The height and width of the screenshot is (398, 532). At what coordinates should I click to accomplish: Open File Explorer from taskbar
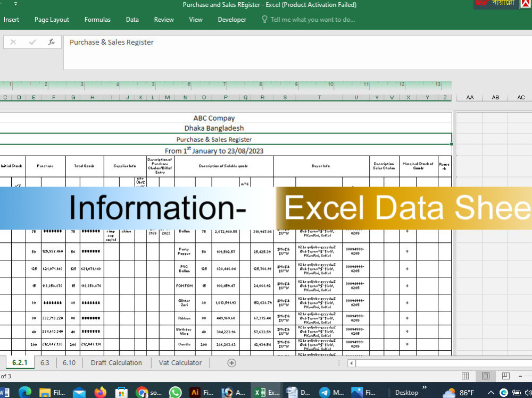pos(52,393)
